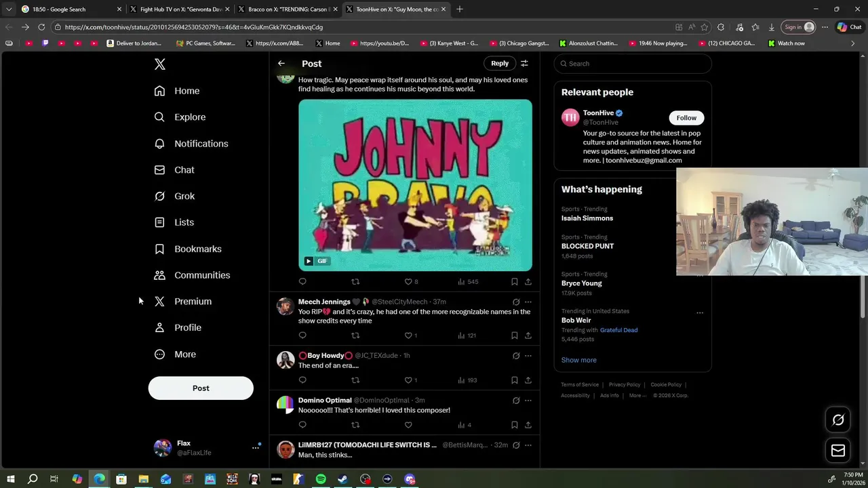Open more options on LIIMRB127 reply
The width and height of the screenshot is (868, 488).
528,445
